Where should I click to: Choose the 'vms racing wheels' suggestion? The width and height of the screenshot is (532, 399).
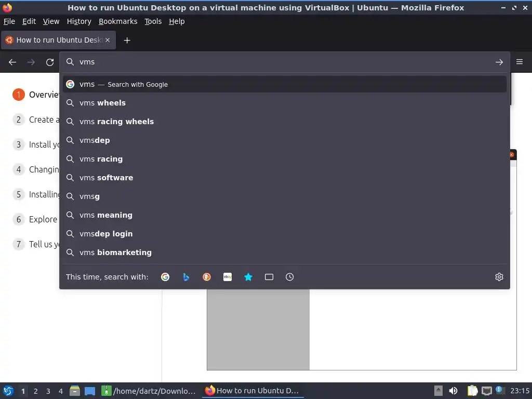pyautogui.click(x=285, y=122)
